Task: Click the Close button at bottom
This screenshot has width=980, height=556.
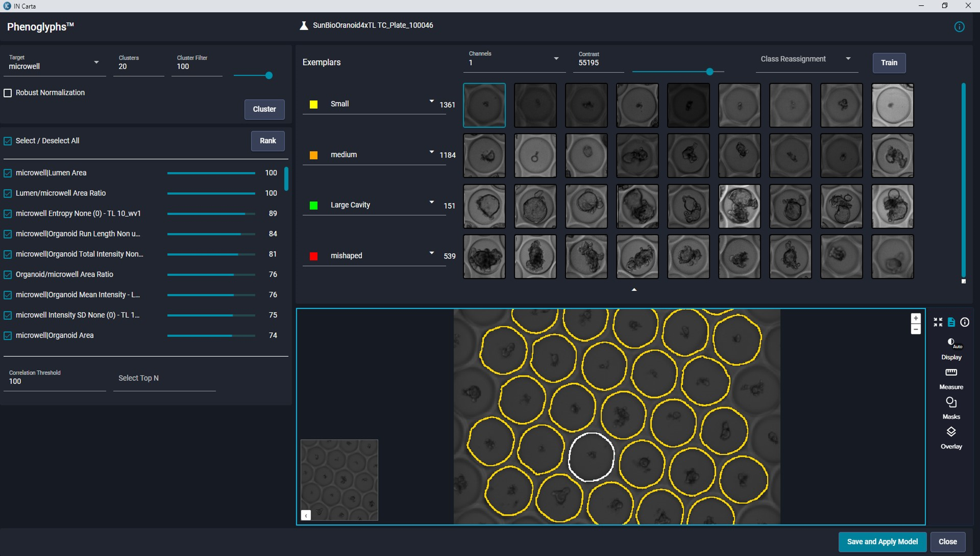Action: (x=948, y=541)
